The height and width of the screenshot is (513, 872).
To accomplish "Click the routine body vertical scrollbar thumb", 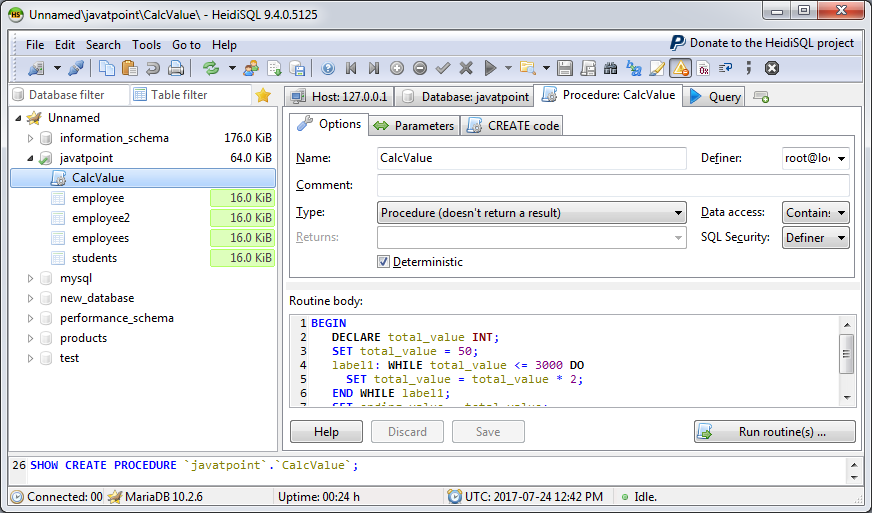I will coord(847,354).
